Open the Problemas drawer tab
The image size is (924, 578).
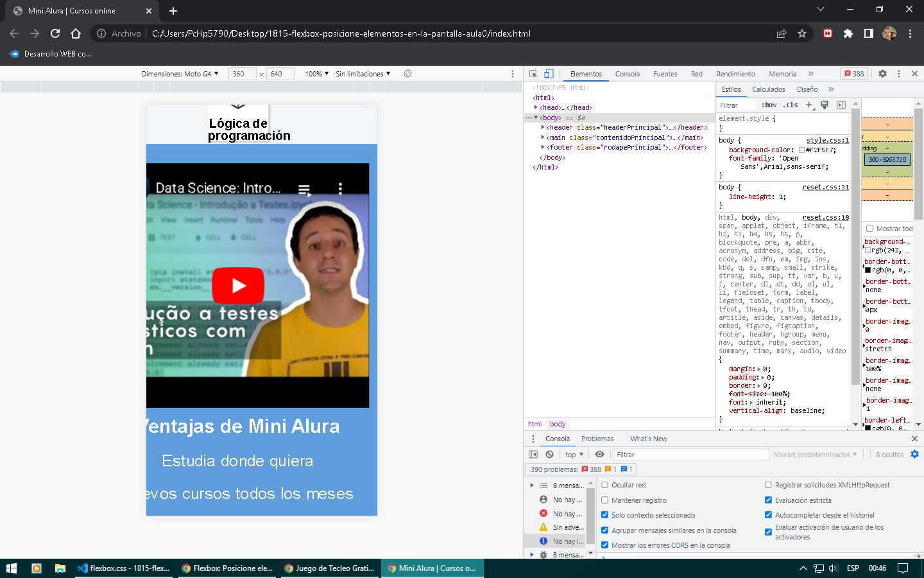pyautogui.click(x=597, y=439)
